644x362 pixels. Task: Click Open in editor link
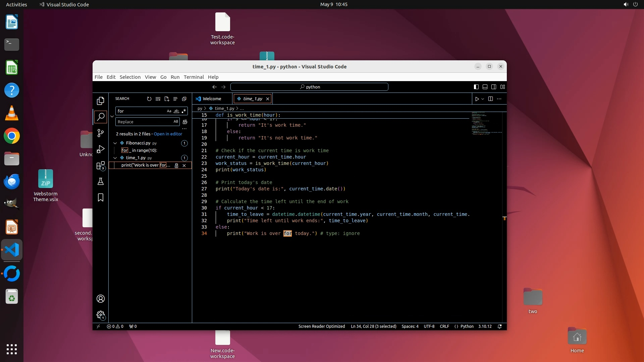pyautogui.click(x=168, y=134)
